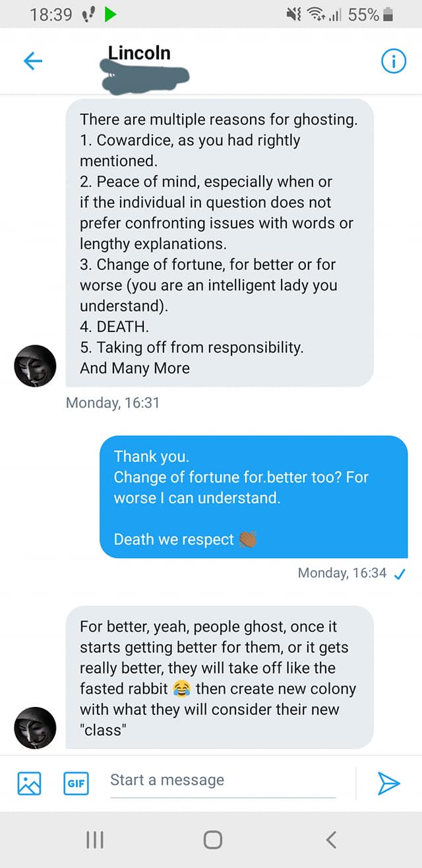Tap the blue 'Thank you' message bubble
The width and height of the screenshot is (422, 868).
[253, 497]
